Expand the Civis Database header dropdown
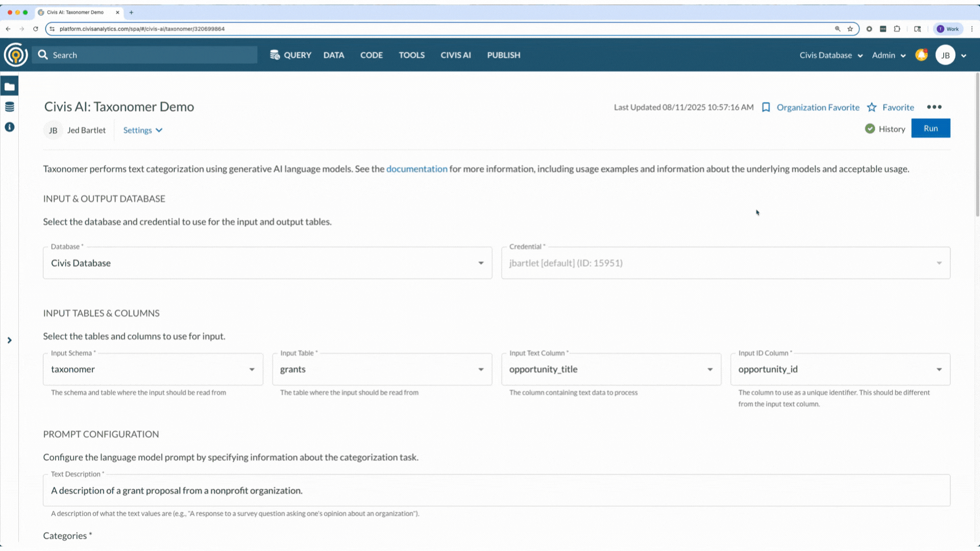 (831, 55)
